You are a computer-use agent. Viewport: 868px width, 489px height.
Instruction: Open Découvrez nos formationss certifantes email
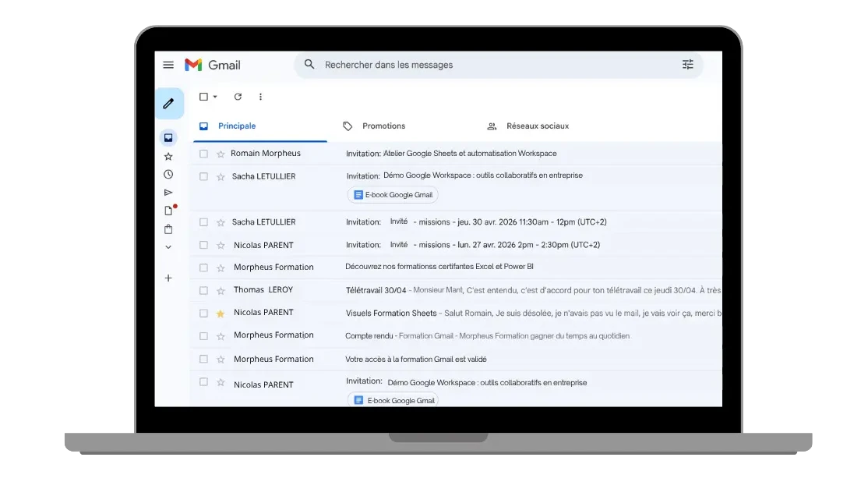click(x=439, y=267)
